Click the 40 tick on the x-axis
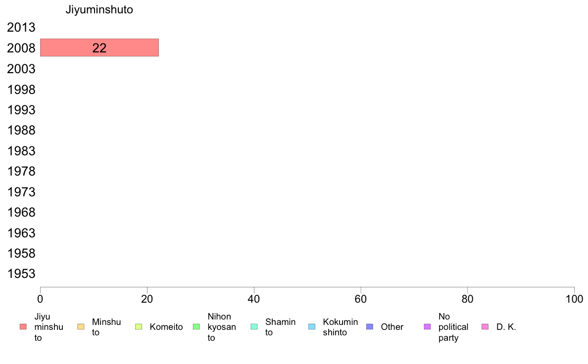This screenshot has width=588, height=364. (254, 299)
